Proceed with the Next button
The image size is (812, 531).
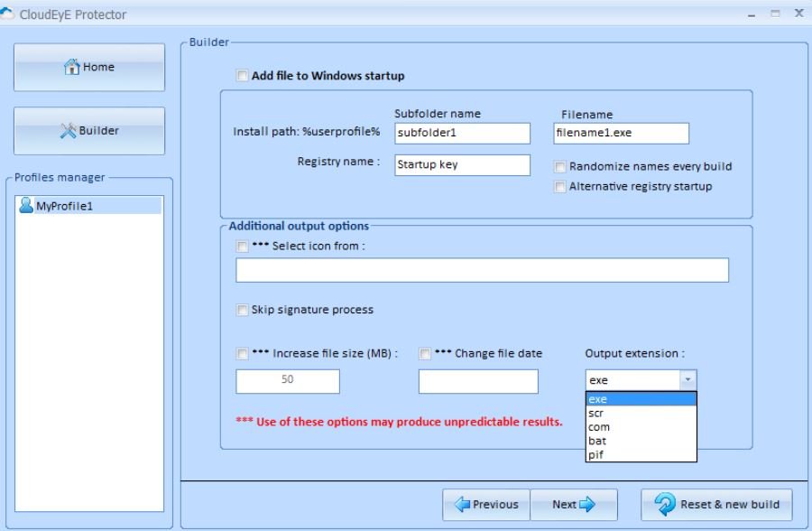tap(574, 505)
